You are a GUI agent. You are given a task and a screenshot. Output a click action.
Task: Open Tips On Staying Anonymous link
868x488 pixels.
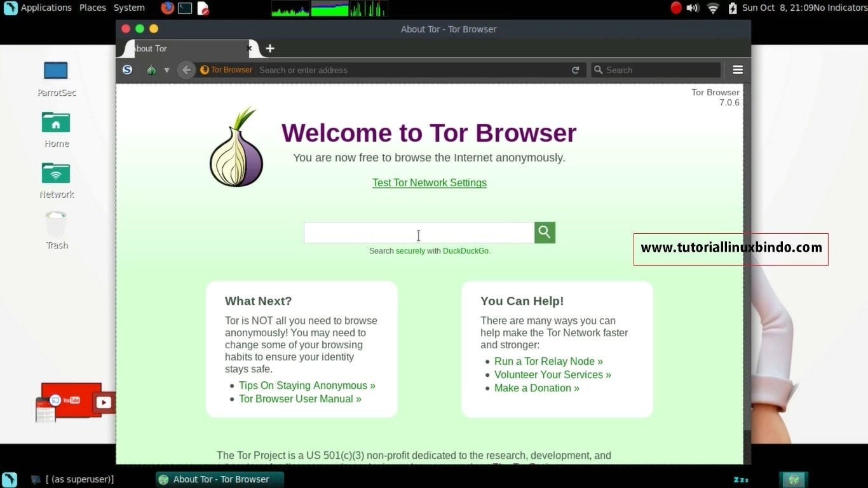(x=307, y=386)
